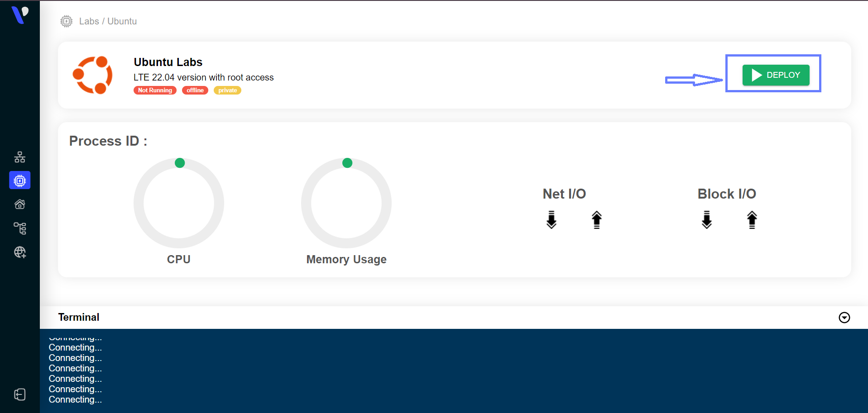The width and height of the screenshot is (868, 413).
Task: Click the Not Running status badge
Action: coord(155,90)
